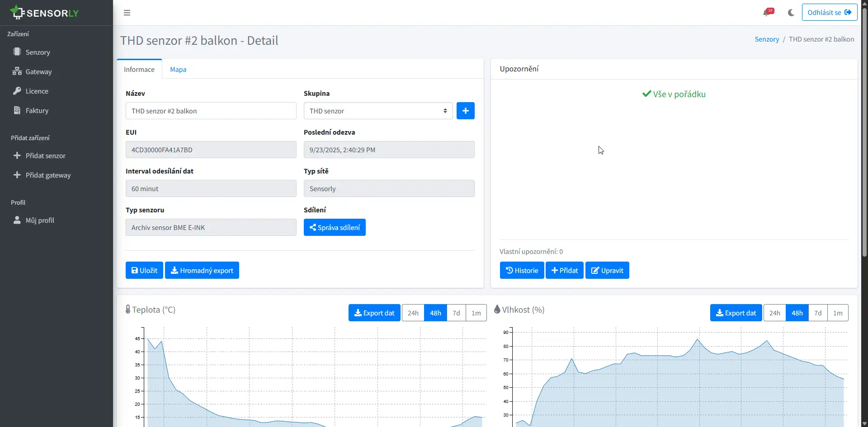The width and height of the screenshot is (868, 427).
Task: Click the Odhlásit se logout button
Action: (x=829, y=12)
